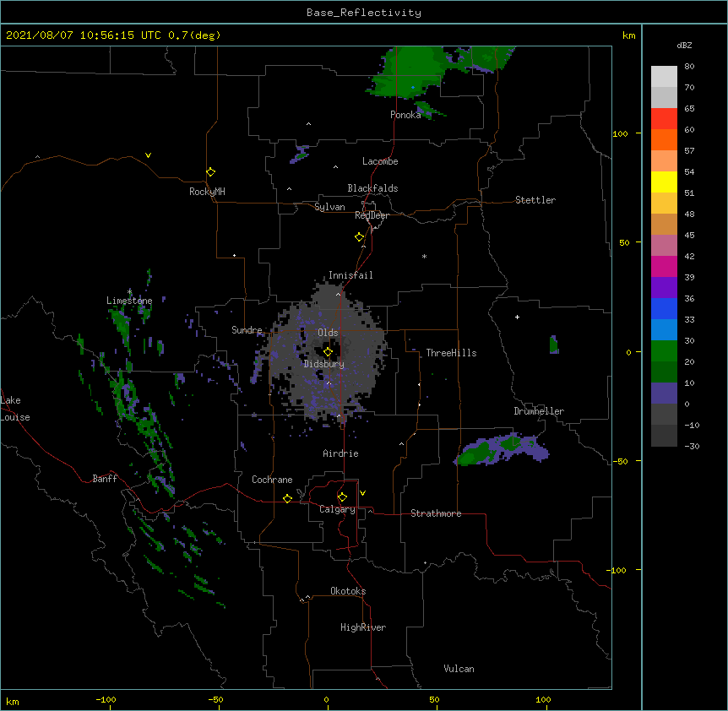Click the Airdrie city label
Screen dimensions: 728x711
tap(340, 453)
